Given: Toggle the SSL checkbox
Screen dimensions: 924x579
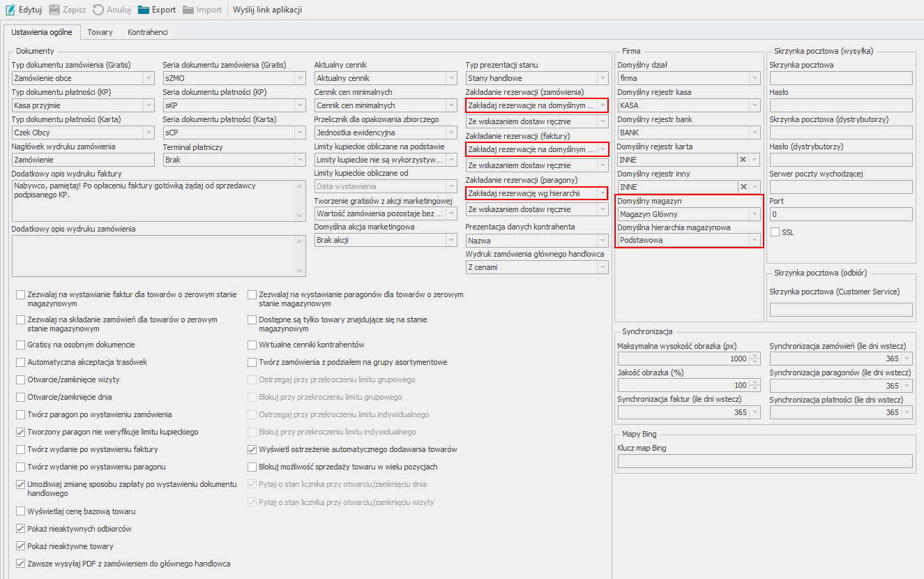Looking at the screenshot, I should coord(775,232).
